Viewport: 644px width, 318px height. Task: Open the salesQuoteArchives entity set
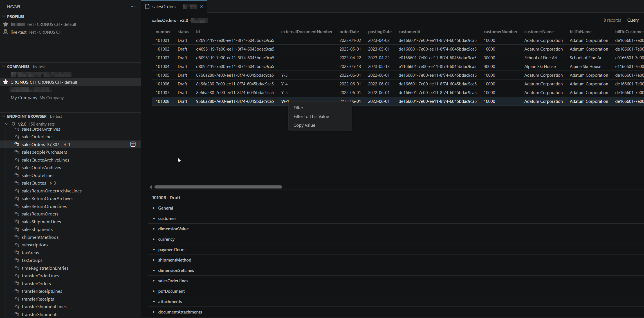point(41,167)
